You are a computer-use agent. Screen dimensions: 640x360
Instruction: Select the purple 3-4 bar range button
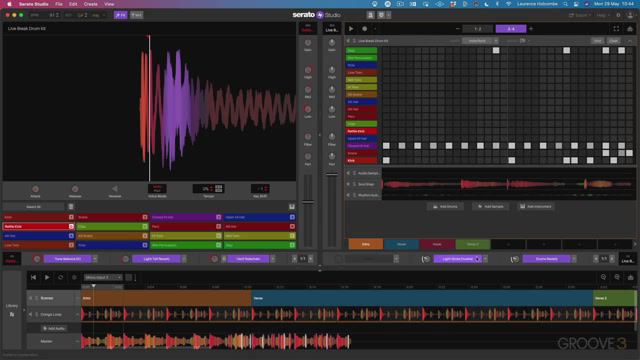[x=511, y=29]
